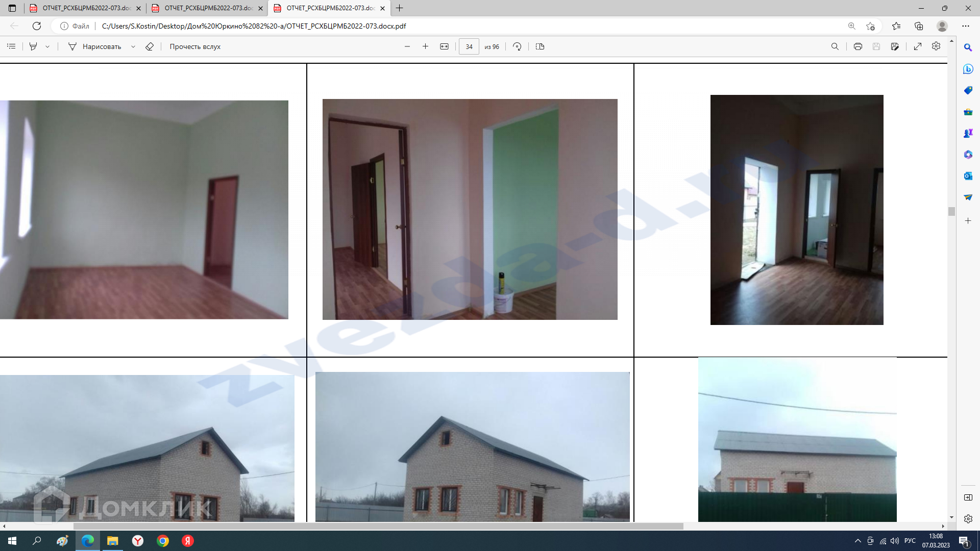Search within the PDF document
The height and width of the screenshot is (551, 980).
835,46
